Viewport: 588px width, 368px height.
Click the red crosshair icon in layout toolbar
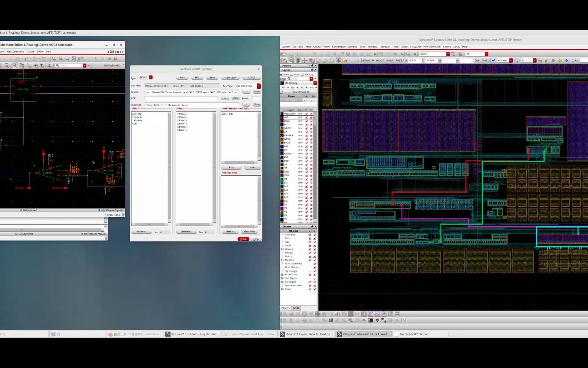coord(304,60)
